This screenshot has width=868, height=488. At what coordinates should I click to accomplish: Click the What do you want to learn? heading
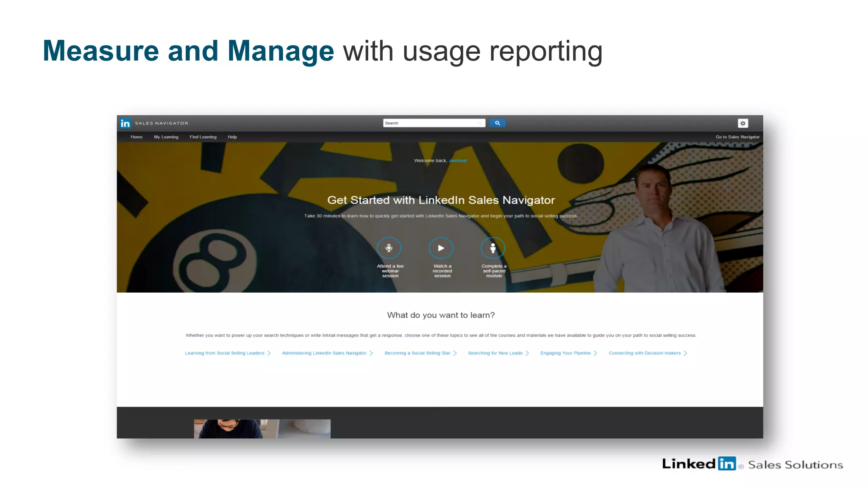(x=441, y=315)
